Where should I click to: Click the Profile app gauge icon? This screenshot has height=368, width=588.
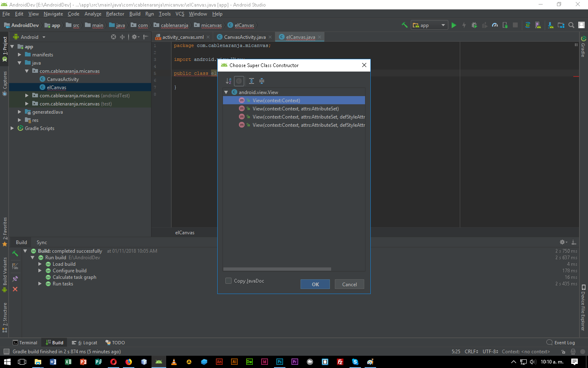tap(495, 25)
